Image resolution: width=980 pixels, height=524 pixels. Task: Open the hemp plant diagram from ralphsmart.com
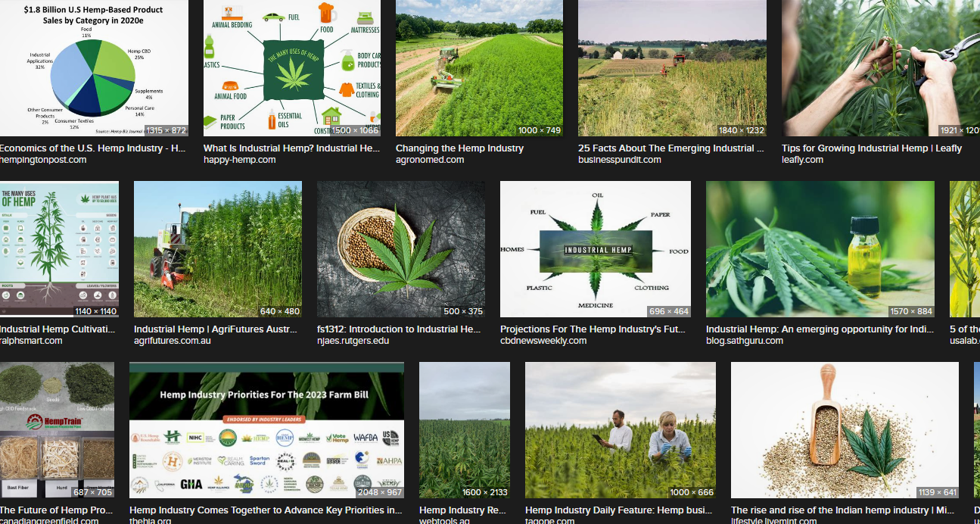tap(59, 249)
